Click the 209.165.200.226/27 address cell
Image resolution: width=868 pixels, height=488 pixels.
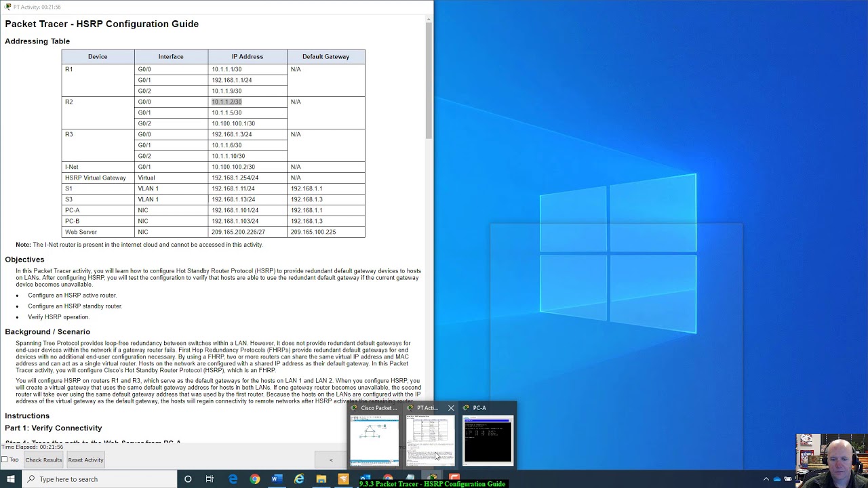tap(247, 232)
